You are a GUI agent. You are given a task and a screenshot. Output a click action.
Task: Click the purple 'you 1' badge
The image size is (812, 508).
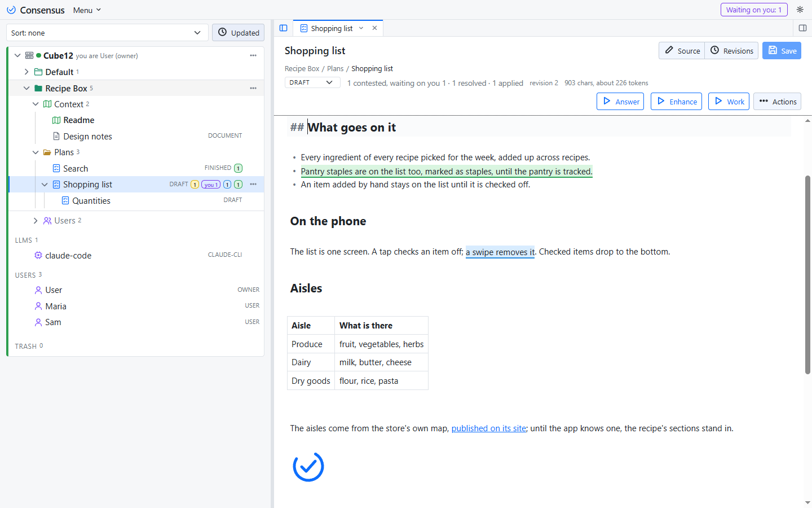[x=211, y=185]
